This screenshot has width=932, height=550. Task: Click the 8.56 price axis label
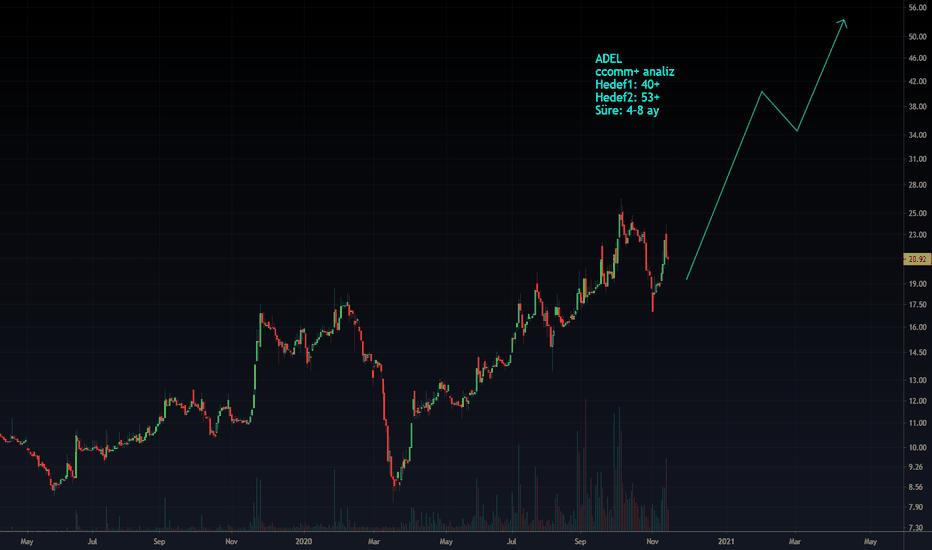tap(916, 487)
